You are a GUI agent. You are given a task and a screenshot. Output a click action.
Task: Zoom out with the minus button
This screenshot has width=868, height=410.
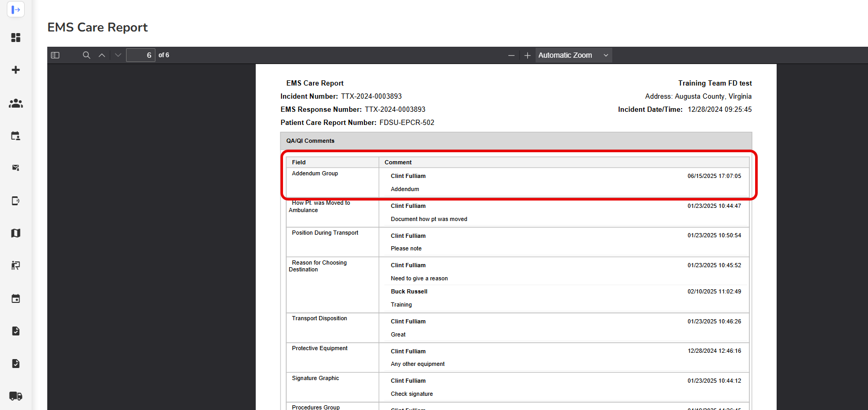point(511,55)
